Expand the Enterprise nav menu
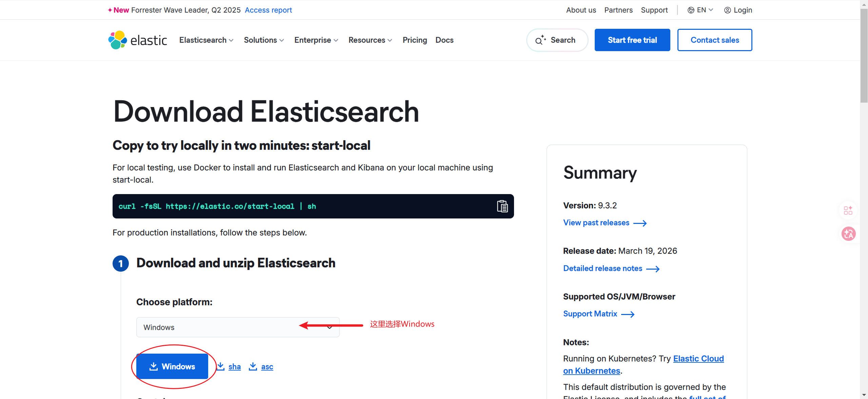 (316, 40)
